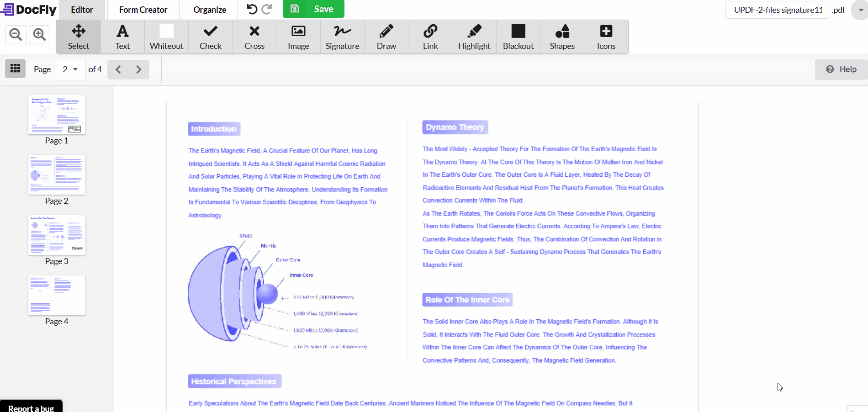The width and height of the screenshot is (868, 412).
Task: Zoom in on the document
Action: point(39,34)
